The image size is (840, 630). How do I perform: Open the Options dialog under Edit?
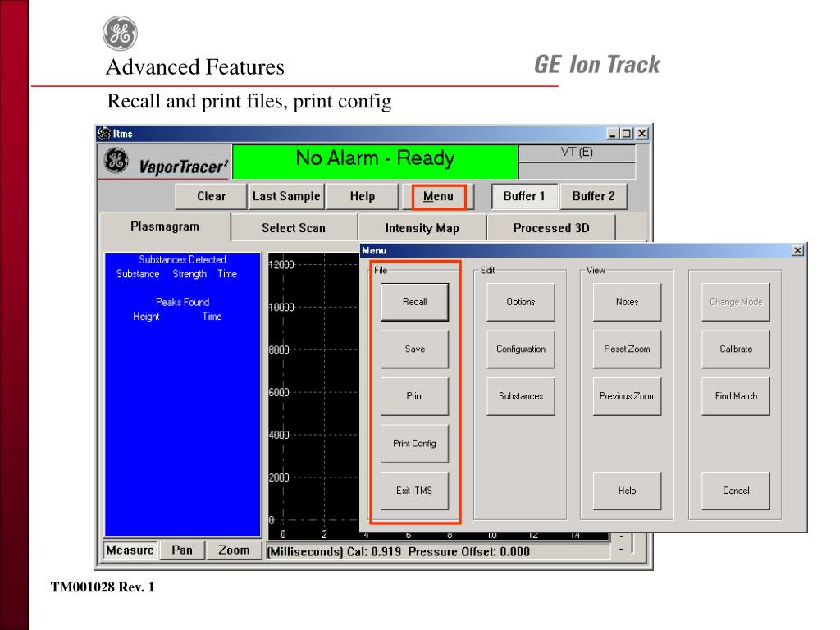coord(521,302)
